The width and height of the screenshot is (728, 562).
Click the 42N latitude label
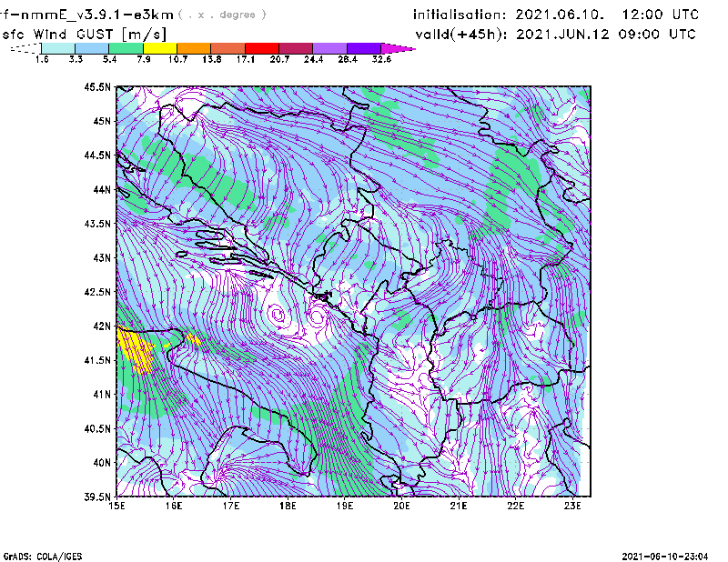pyautogui.click(x=102, y=326)
